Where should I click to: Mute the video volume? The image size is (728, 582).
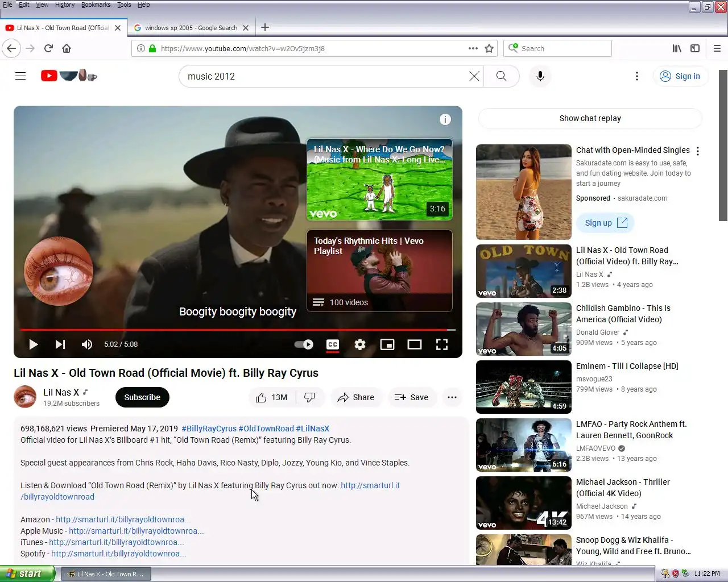[x=86, y=344]
